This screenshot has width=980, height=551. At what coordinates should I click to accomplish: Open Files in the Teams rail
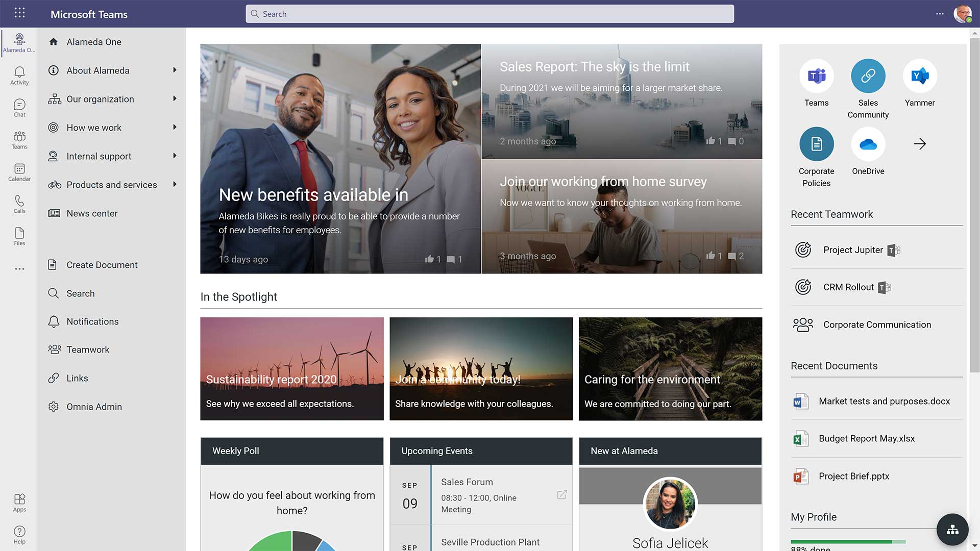click(x=19, y=236)
